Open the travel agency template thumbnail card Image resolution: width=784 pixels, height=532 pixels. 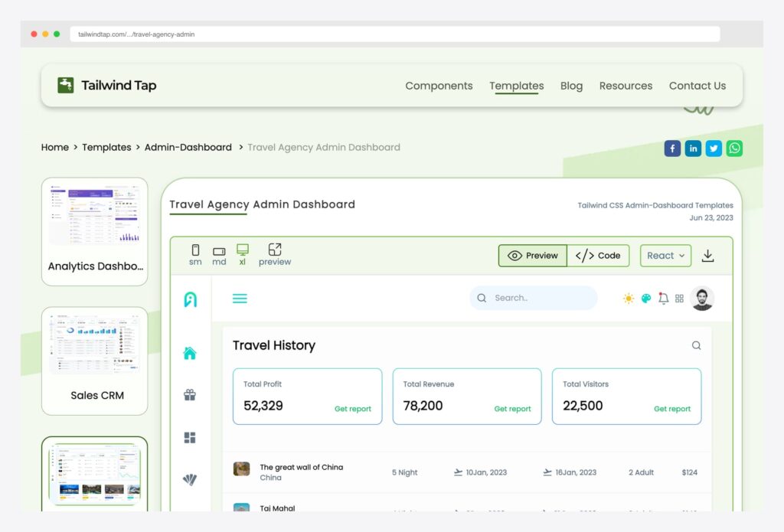click(x=95, y=474)
